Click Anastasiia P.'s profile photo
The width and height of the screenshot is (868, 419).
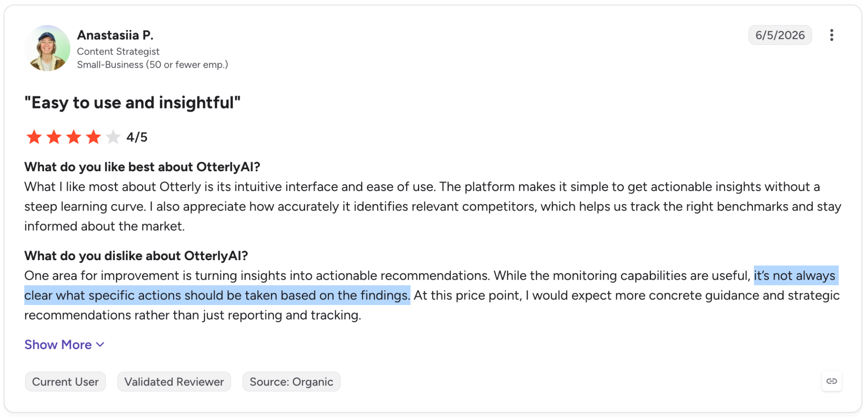click(x=47, y=48)
